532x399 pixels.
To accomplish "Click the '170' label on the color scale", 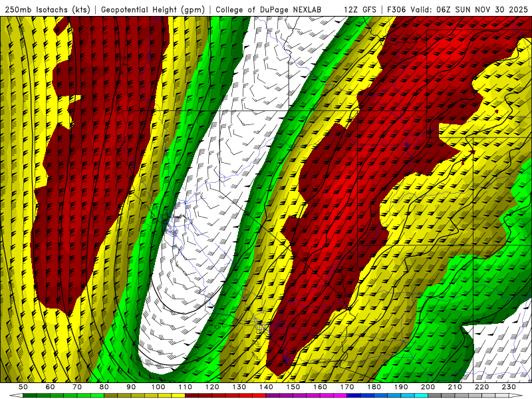I will tap(347, 387).
